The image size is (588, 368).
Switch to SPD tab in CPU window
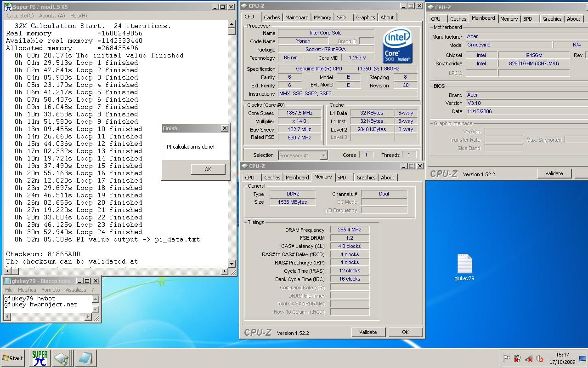pos(341,17)
